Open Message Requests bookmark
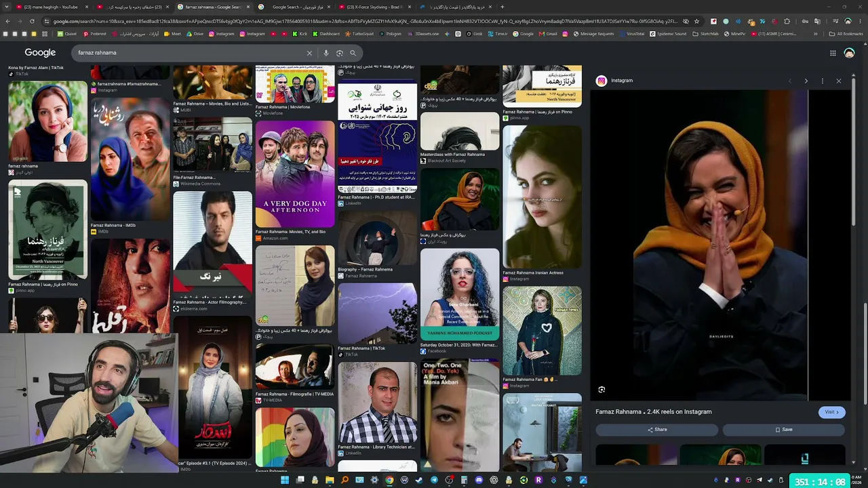868x488 pixels. tap(593, 34)
